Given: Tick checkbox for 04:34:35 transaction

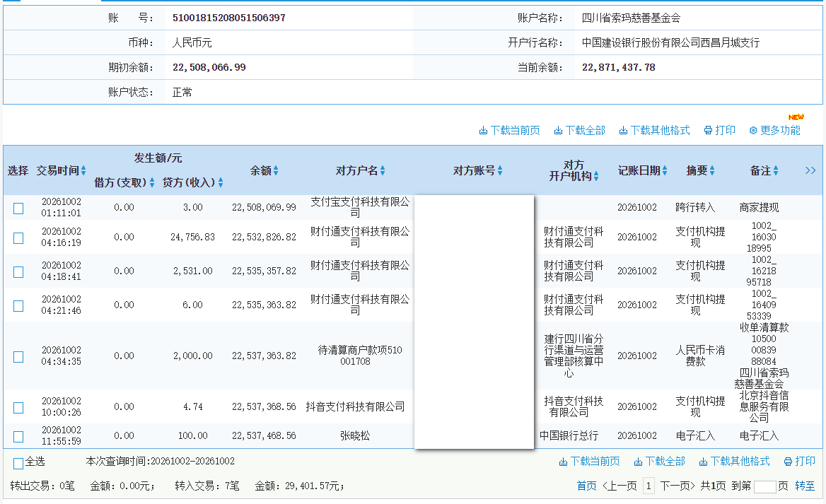Looking at the screenshot, I should click(18, 357).
